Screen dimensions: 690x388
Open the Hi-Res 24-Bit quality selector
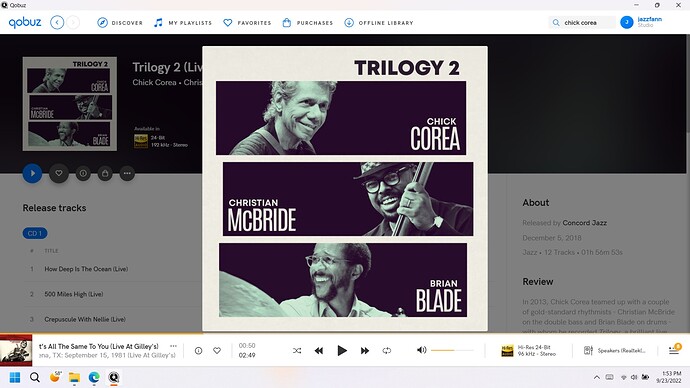[x=529, y=351]
